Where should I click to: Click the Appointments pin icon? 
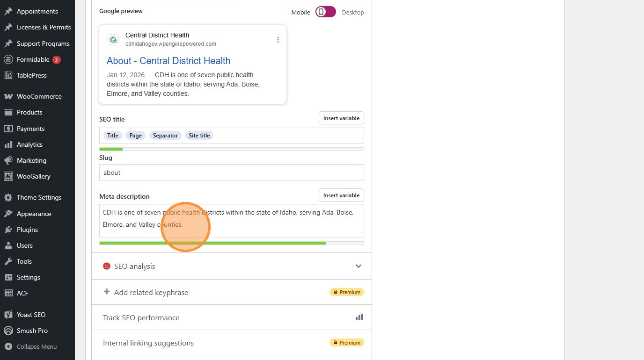point(8,11)
